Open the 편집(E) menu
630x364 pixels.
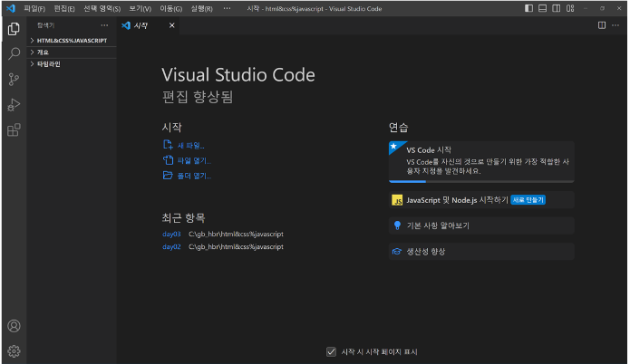tap(64, 8)
